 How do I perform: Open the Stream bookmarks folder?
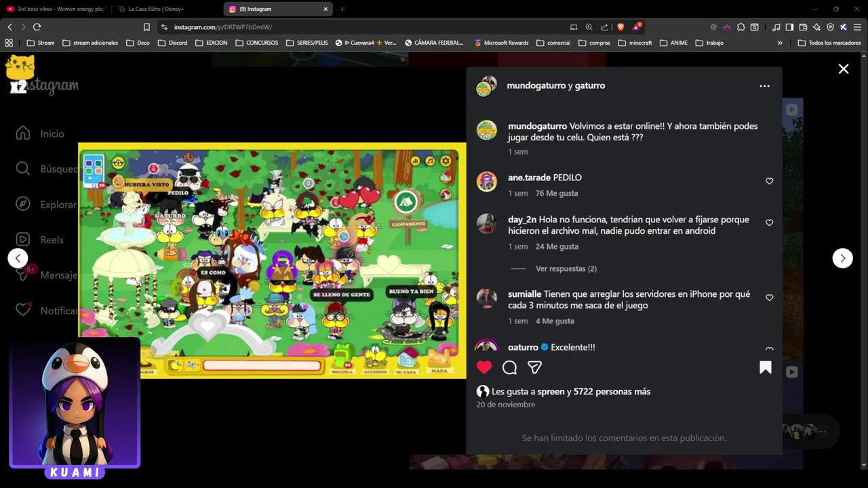(40, 43)
